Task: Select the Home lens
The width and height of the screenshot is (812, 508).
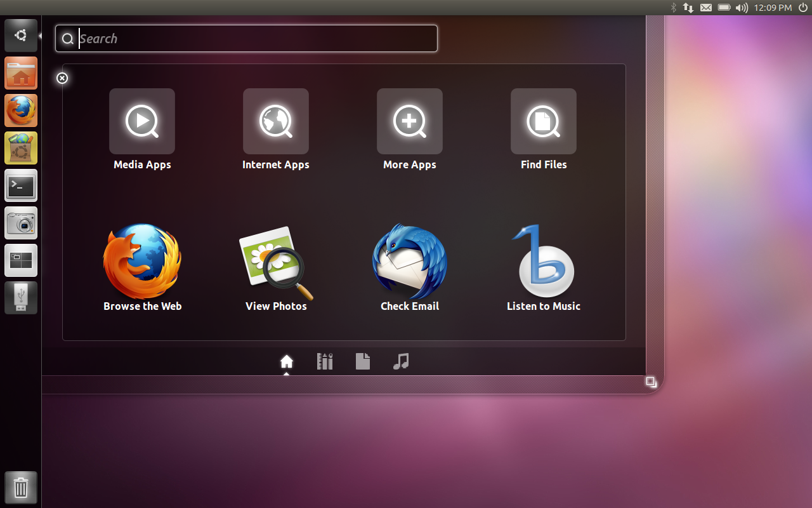Action: point(286,361)
